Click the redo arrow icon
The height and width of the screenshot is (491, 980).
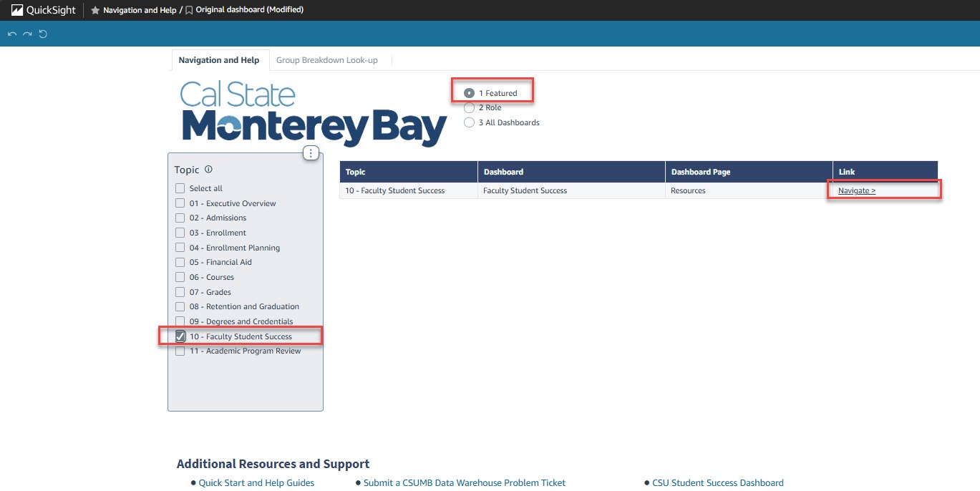26,32
